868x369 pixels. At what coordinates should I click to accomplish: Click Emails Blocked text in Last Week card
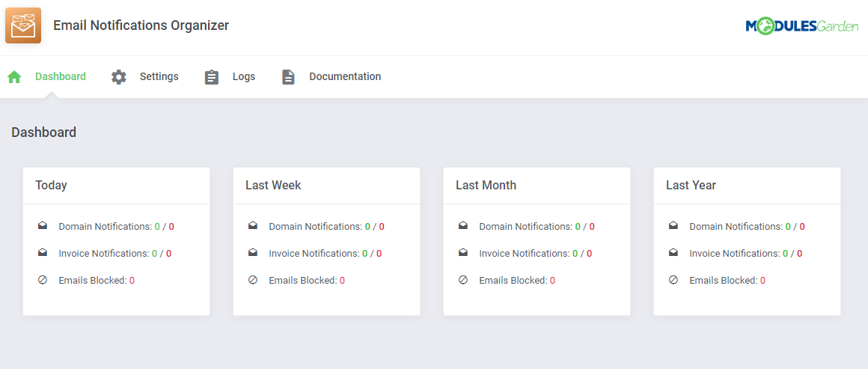[303, 281]
